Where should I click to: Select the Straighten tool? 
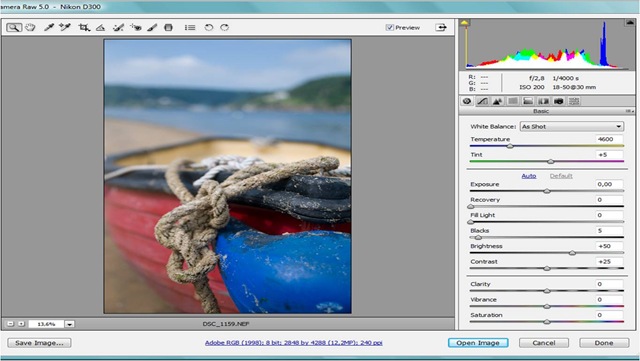100,27
